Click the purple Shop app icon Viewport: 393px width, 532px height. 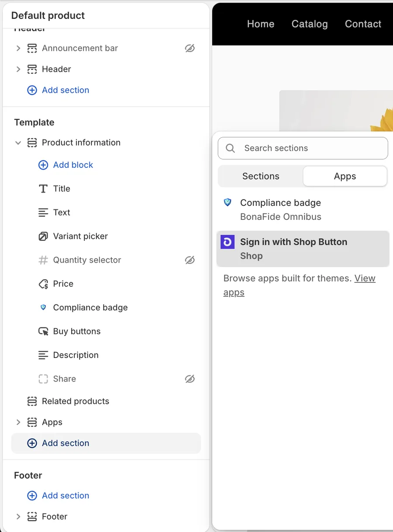[x=228, y=242]
